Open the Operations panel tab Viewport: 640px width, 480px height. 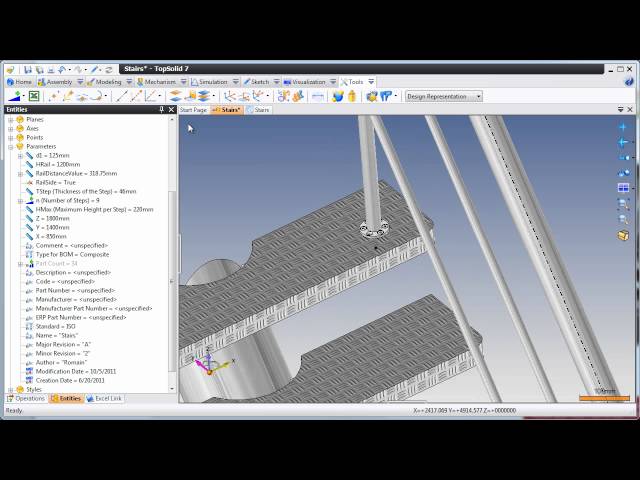[27, 399]
